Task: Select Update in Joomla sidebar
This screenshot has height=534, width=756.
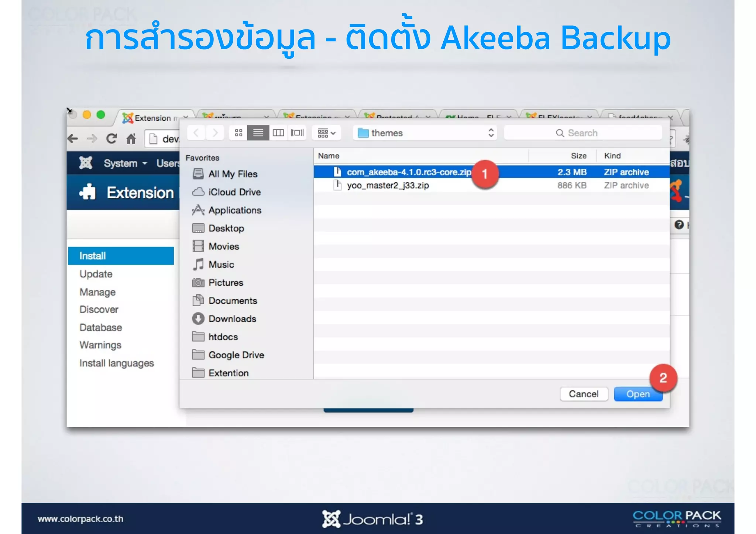Action: pos(96,274)
